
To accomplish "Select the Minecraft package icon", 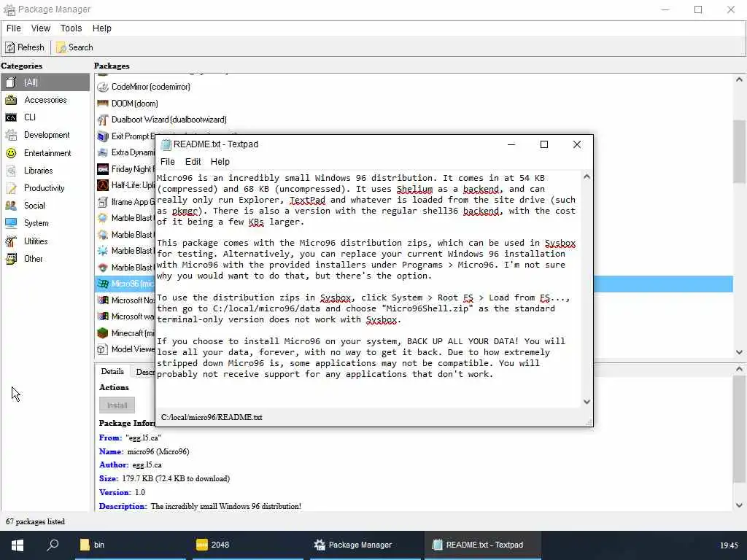I will (102, 333).
